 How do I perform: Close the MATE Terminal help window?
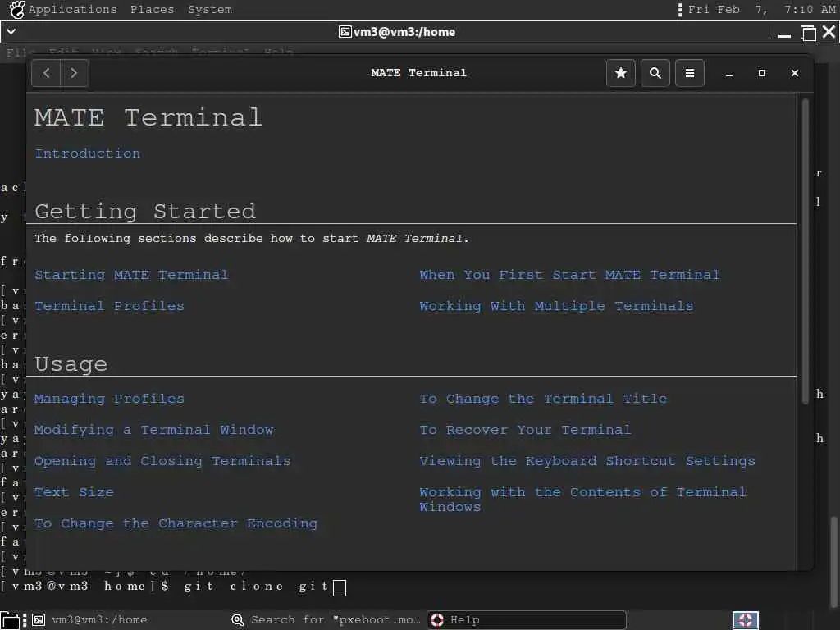pyautogui.click(x=795, y=73)
